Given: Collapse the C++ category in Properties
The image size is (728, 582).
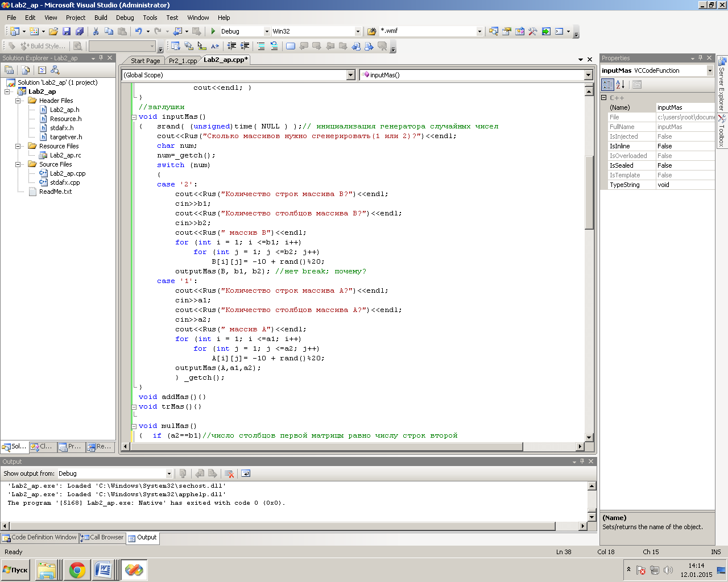Looking at the screenshot, I should click(x=604, y=98).
